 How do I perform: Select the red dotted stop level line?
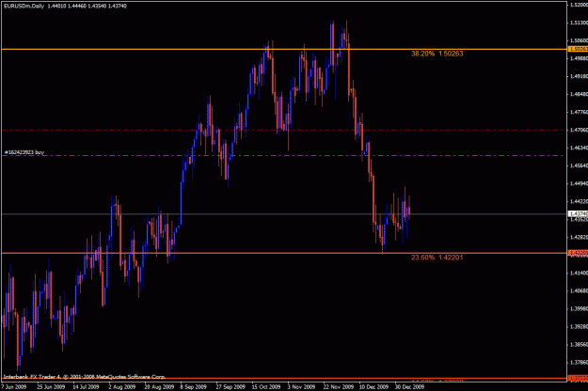click(x=284, y=130)
